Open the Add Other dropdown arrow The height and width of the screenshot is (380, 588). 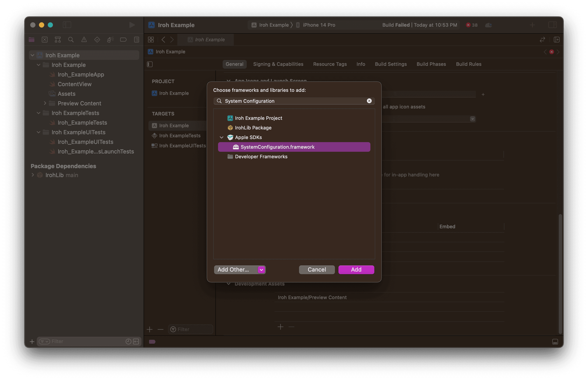coord(261,270)
